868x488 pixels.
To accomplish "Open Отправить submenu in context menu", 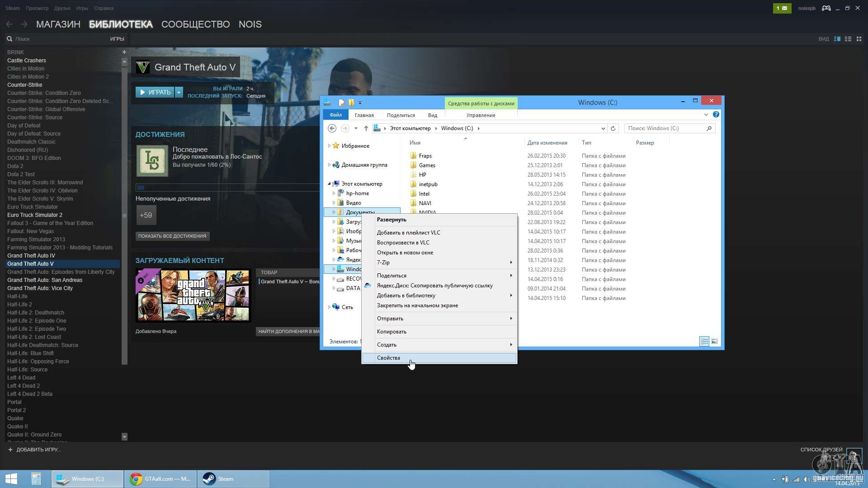I will click(x=439, y=319).
